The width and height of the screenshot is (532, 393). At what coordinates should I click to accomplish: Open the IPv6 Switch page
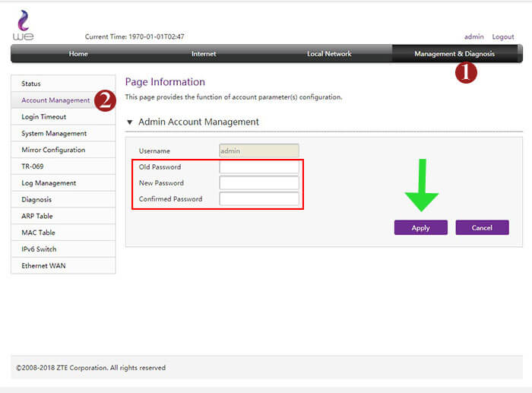tap(39, 249)
